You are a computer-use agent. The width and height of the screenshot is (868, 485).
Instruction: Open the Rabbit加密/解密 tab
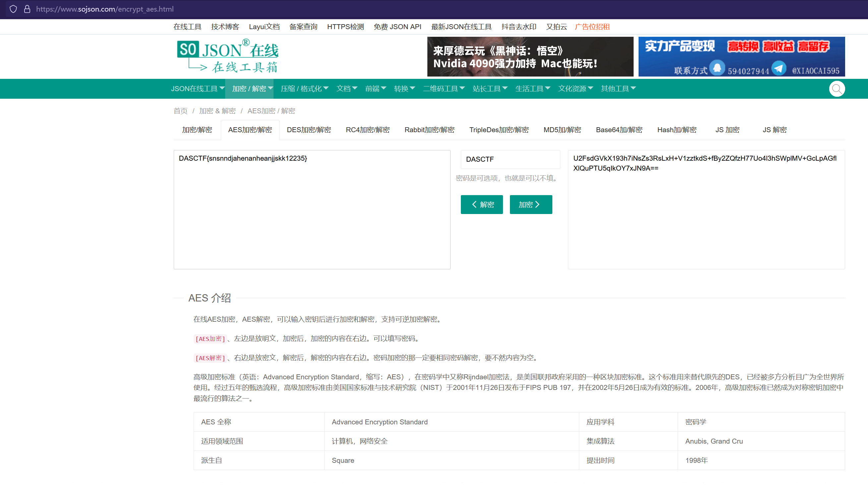pyautogui.click(x=430, y=130)
